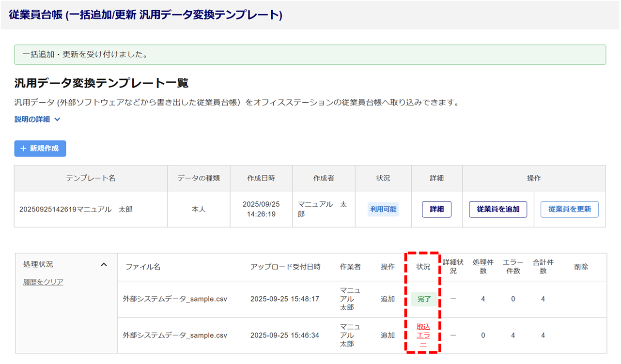Click the 履歴をクリア link

pos(43,282)
